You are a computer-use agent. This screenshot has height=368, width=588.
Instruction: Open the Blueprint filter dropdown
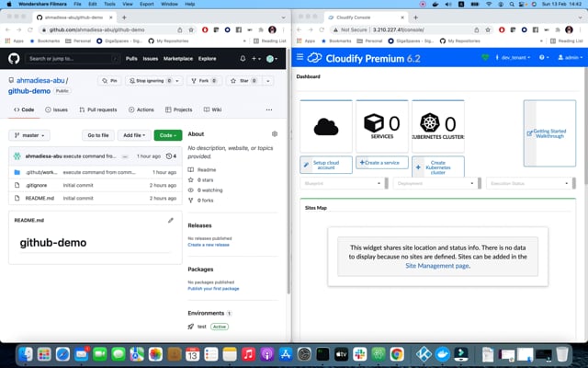pyautogui.click(x=342, y=184)
